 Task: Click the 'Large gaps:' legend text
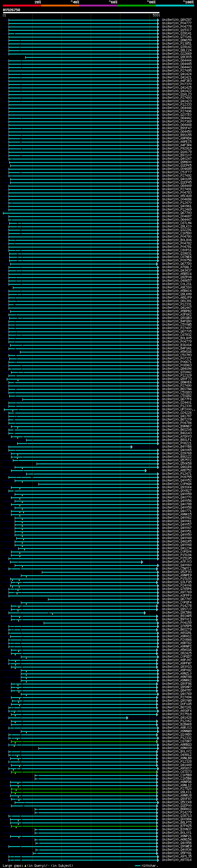pos(13,865)
